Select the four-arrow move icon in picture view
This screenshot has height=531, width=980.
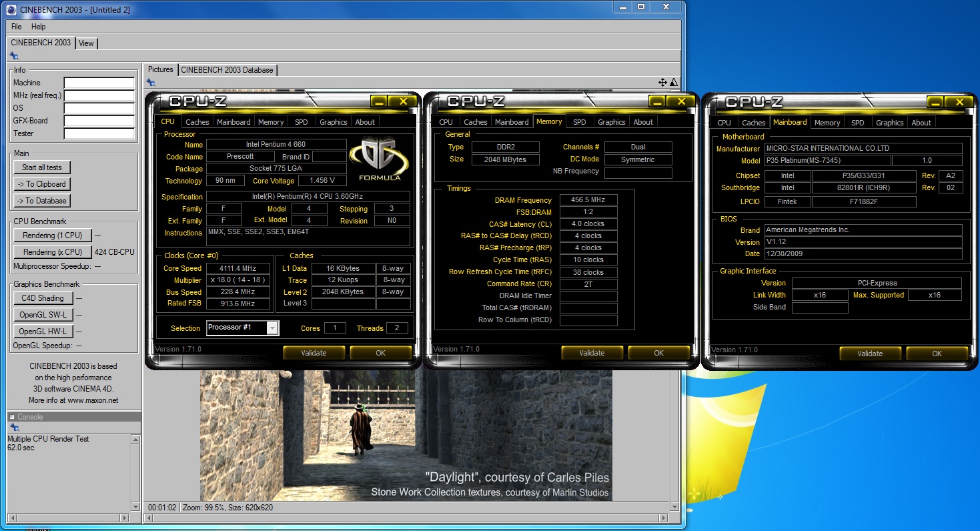coord(662,83)
